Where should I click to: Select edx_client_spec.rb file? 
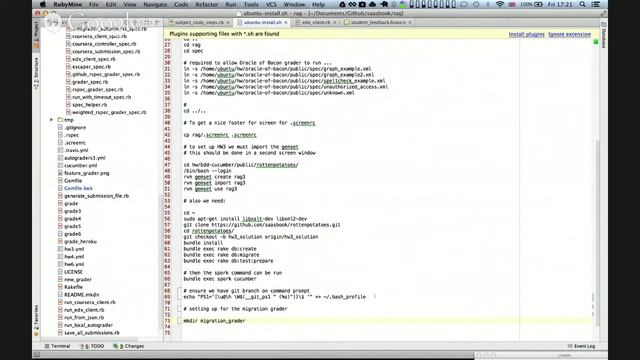point(93,59)
